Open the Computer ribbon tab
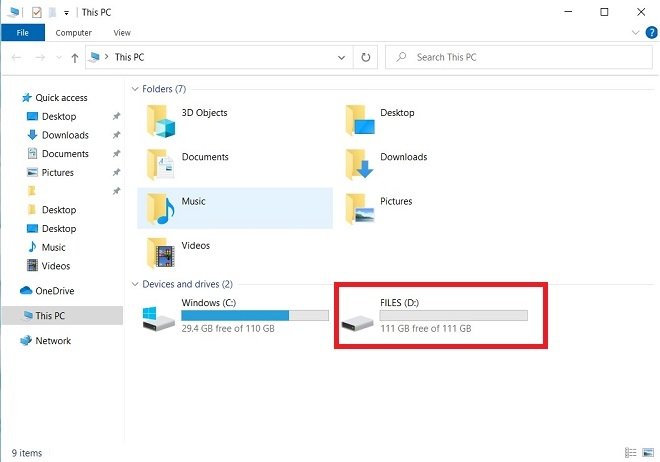Viewport: 660px width, 462px height. tap(74, 33)
